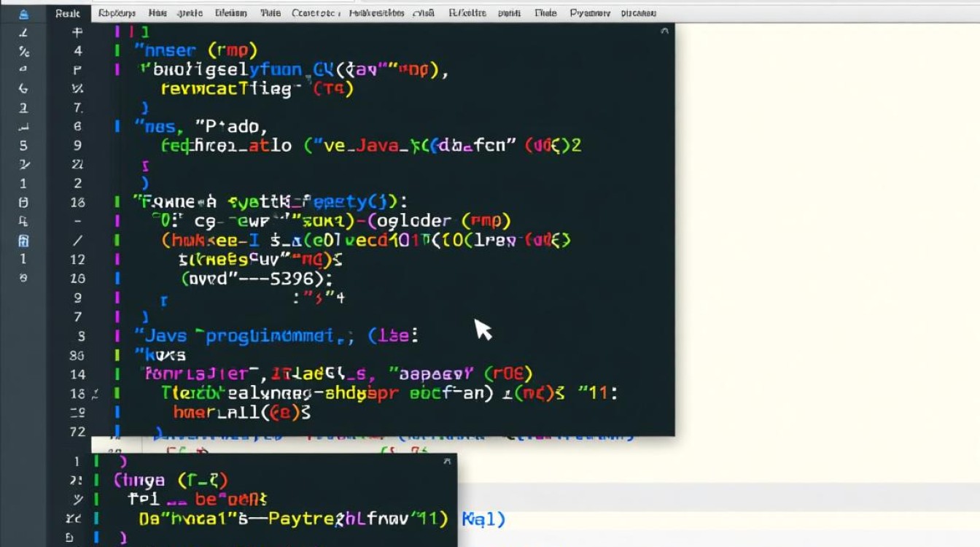This screenshot has width=980, height=547.
Task: Collapse the upper code panel with its top-right chevron
Action: point(664,31)
